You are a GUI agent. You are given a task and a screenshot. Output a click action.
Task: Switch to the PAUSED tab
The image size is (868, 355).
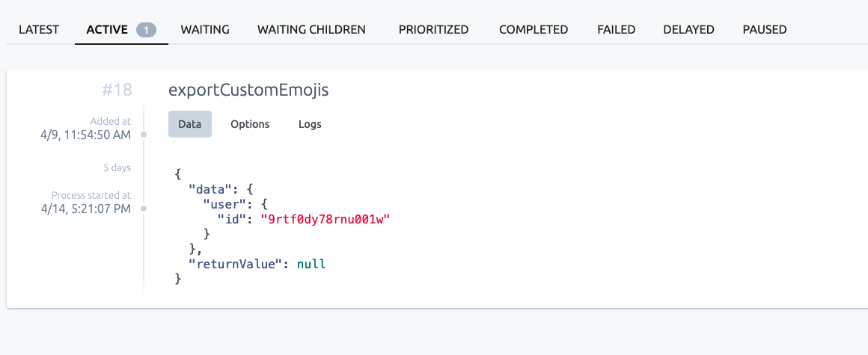(x=765, y=29)
